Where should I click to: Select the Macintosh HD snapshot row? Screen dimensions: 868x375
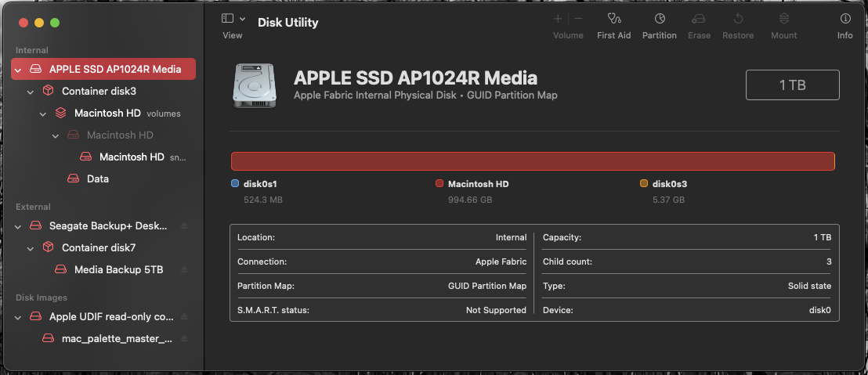pos(103,157)
